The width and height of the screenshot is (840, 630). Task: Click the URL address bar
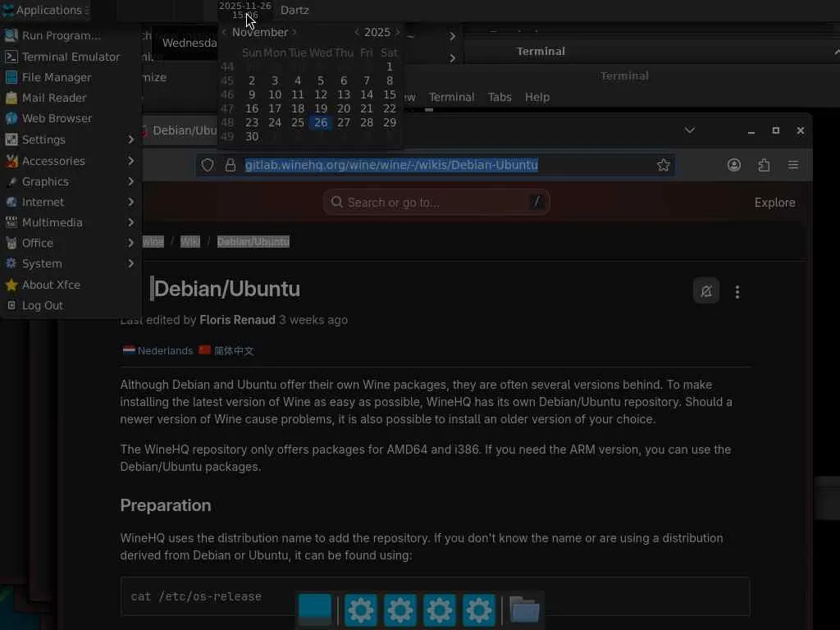tap(435, 165)
